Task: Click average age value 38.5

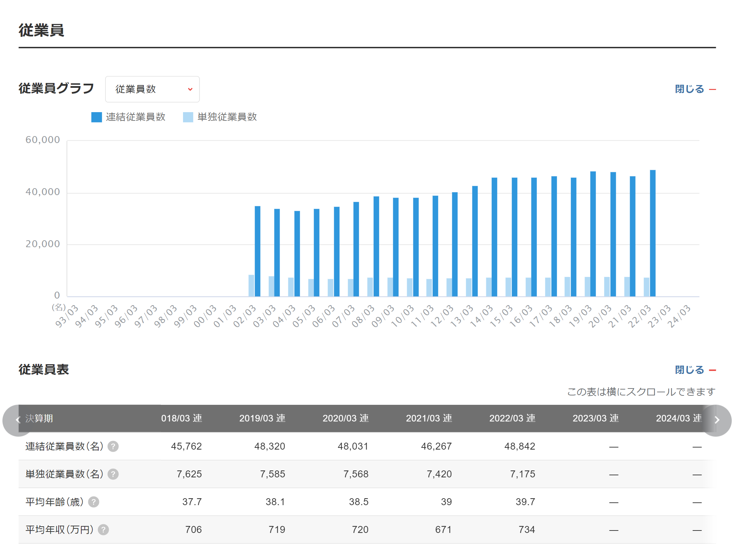Action: pos(359,502)
